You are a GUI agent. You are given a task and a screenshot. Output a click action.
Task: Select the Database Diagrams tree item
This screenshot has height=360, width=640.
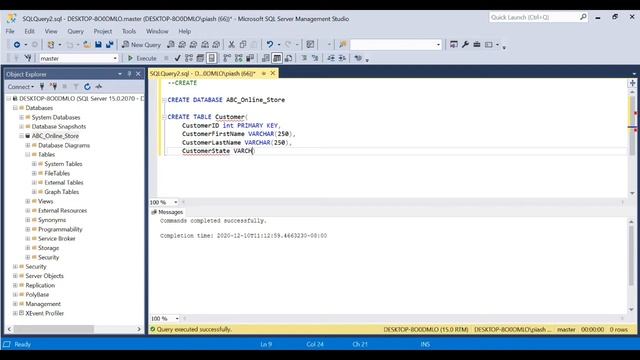[64, 145]
